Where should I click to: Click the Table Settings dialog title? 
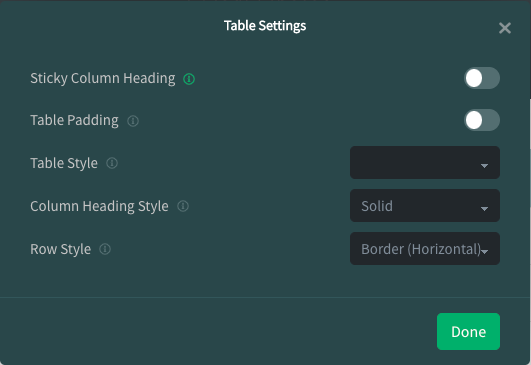(x=265, y=26)
